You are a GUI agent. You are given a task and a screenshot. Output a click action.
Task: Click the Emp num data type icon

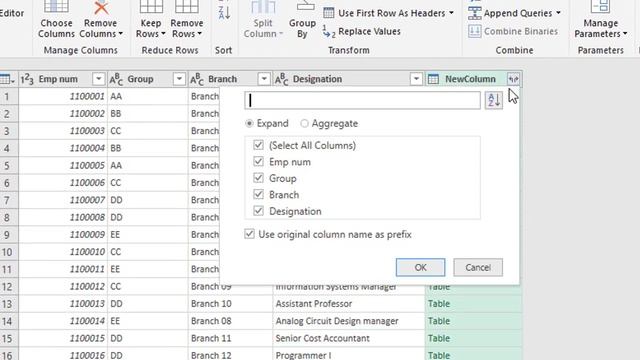(x=27, y=79)
